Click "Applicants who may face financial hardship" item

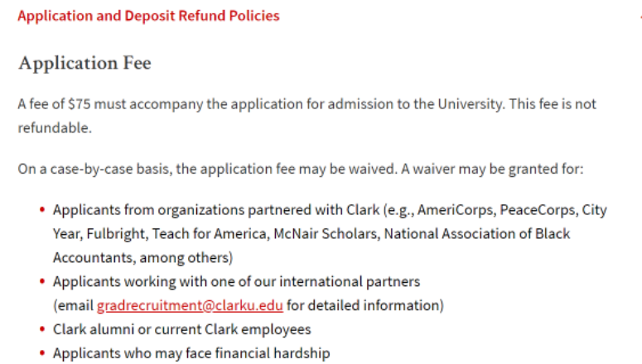coord(191,353)
